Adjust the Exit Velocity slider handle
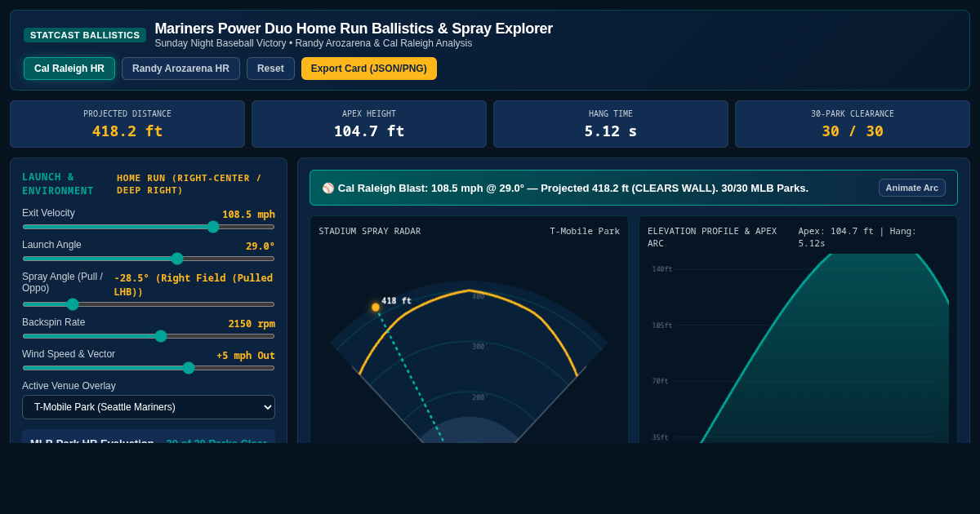 pos(213,227)
